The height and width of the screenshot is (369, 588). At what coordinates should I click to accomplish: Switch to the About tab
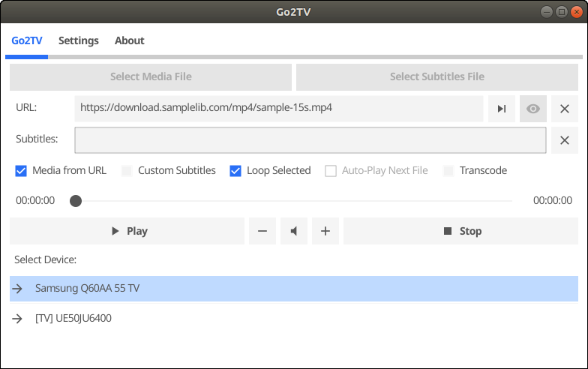[x=129, y=40]
